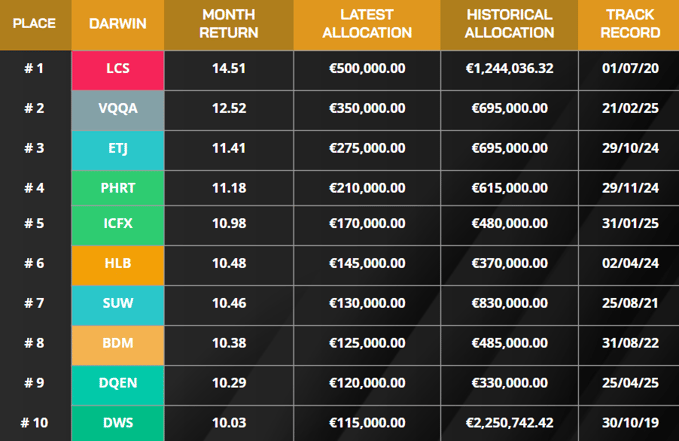Sort by Track Record header
Image resolution: width=679 pixels, height=441 pixels.
click(632, 24)
